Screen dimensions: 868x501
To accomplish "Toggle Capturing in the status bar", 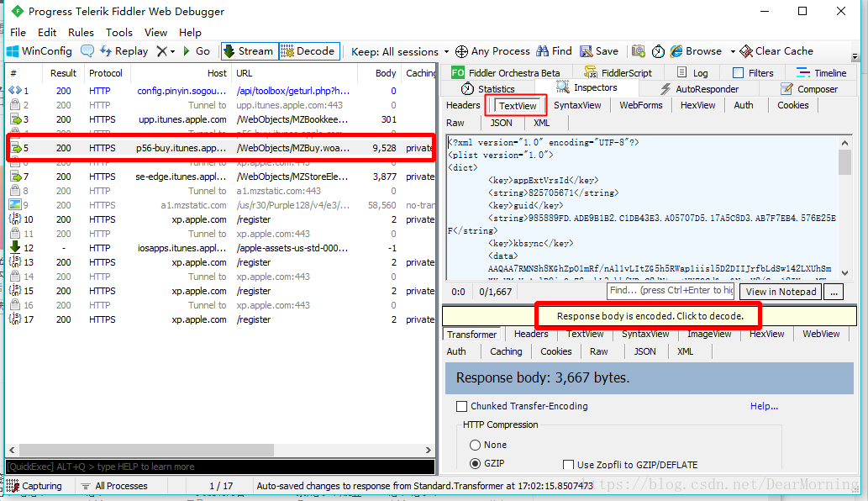I will (x=34, y=486).
